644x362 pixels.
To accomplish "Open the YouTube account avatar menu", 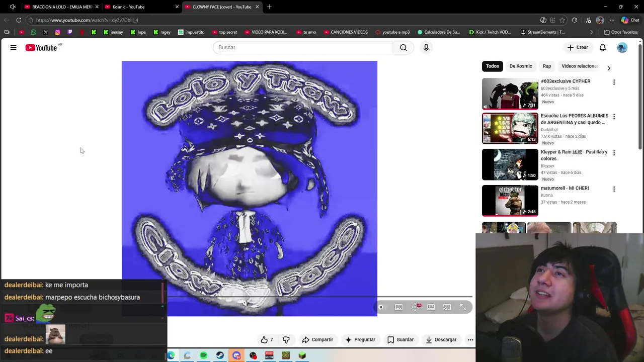I will [x=622, y=47].
